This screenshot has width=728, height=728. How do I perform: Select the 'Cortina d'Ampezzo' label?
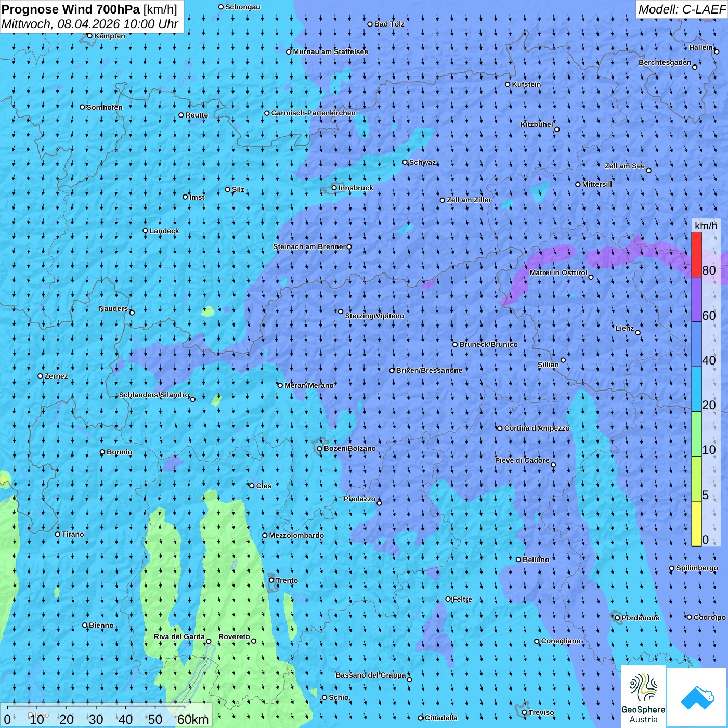click(x=537, y=428)
